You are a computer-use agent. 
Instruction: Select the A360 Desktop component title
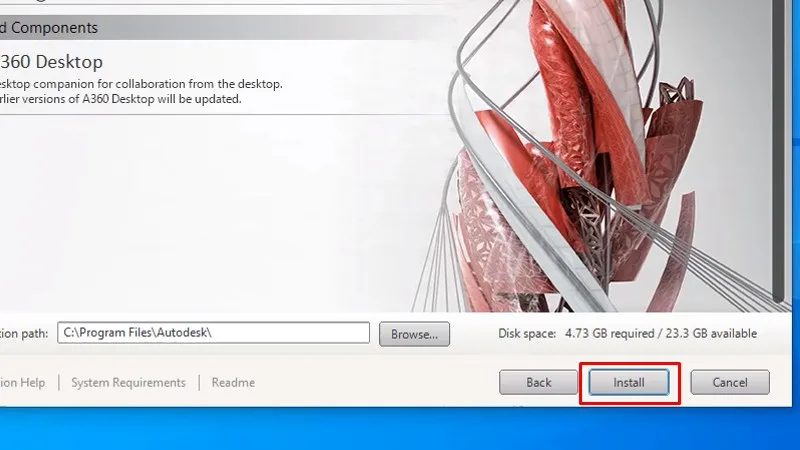click(50, 61)
